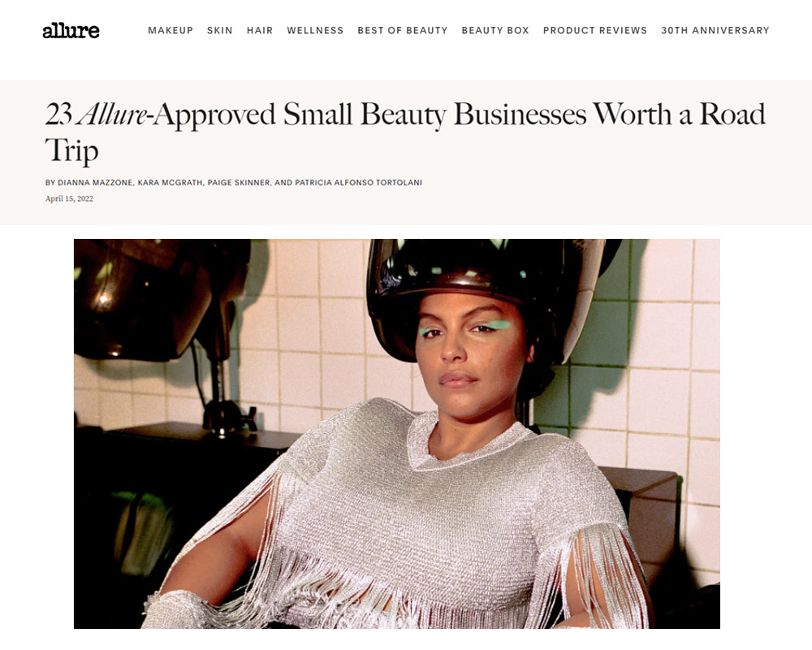Click the hair dryer hood in photo
Image resolution: width=812 pixels, height=650 pixels.
tap(492, 290)
